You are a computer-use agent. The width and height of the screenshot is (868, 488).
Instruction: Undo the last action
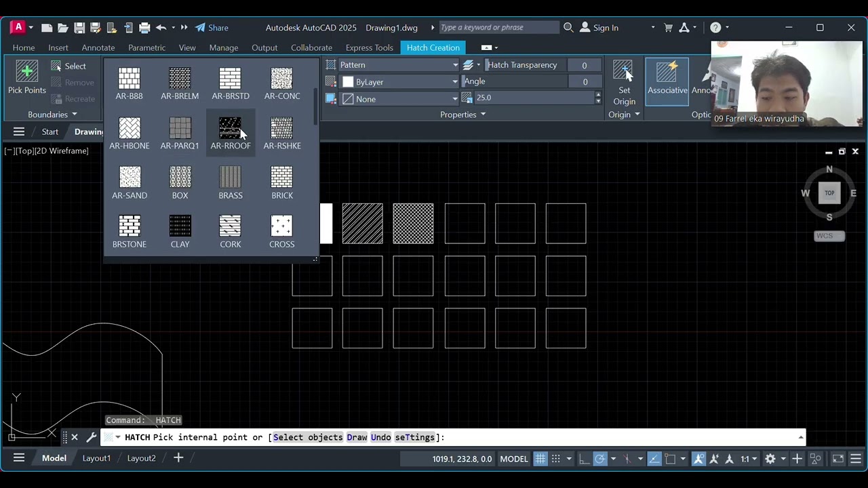[161, 28]
